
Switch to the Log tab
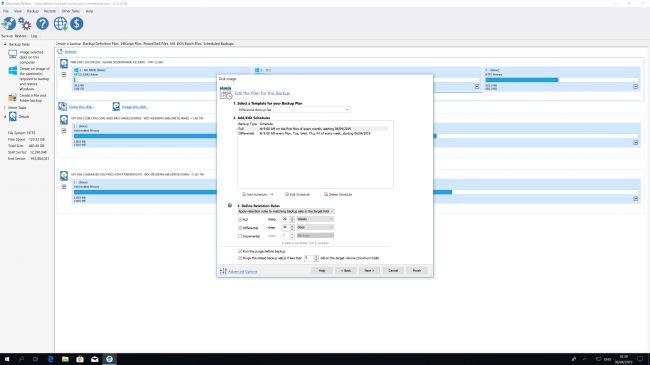click(x=34, y=36)
